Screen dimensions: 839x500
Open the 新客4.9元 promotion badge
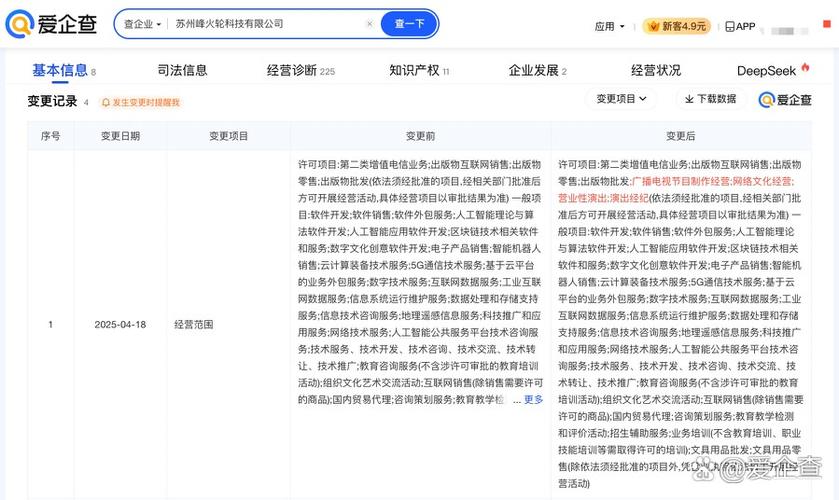677,26
